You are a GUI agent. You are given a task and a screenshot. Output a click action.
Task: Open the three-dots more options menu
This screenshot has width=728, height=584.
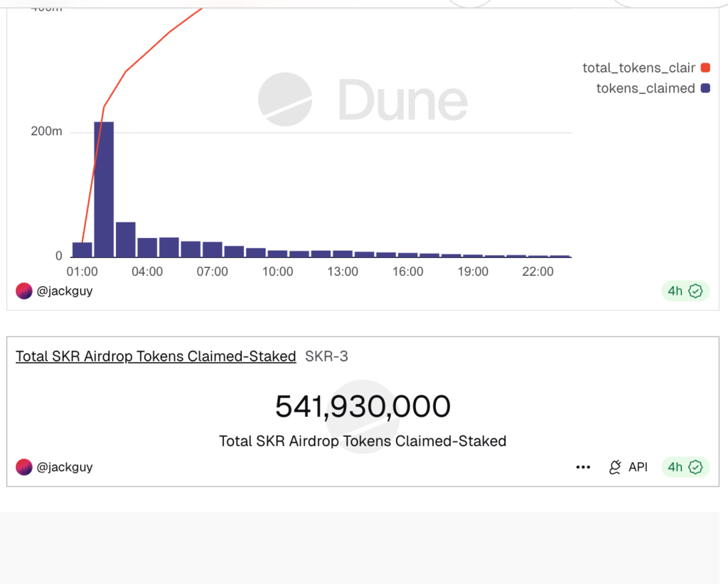[583, 467]
